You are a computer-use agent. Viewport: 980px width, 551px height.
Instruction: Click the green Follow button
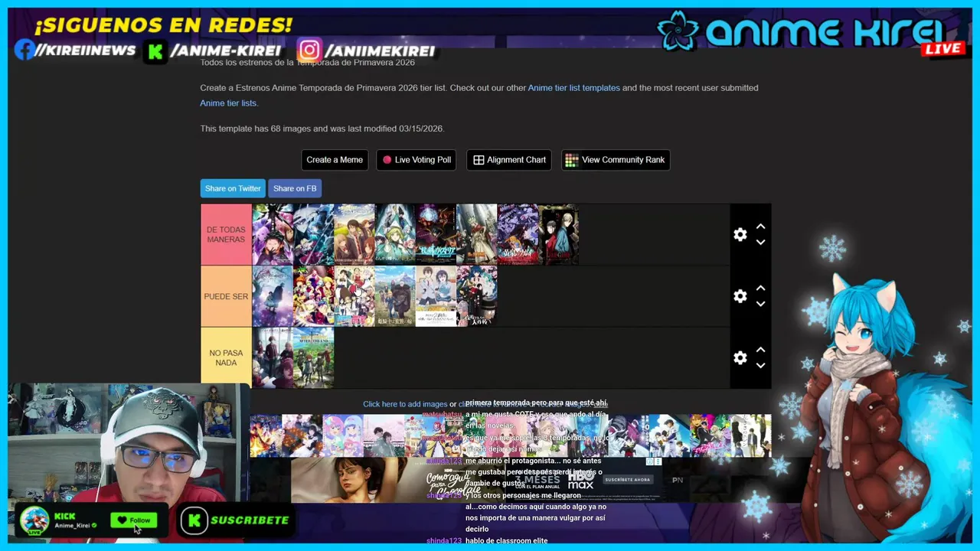coord(134,520)
